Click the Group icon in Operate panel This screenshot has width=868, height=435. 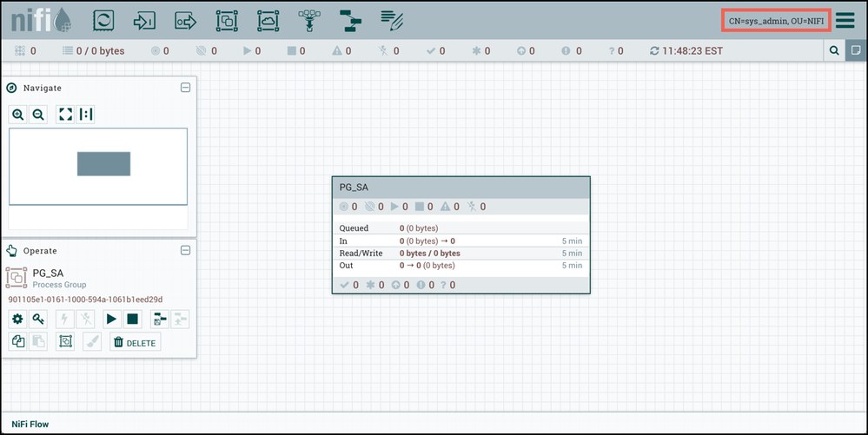point(65,341)
